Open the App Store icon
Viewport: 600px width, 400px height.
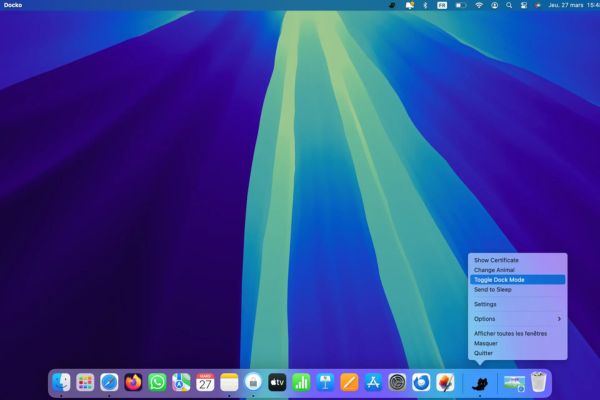(x=373, y=382)
